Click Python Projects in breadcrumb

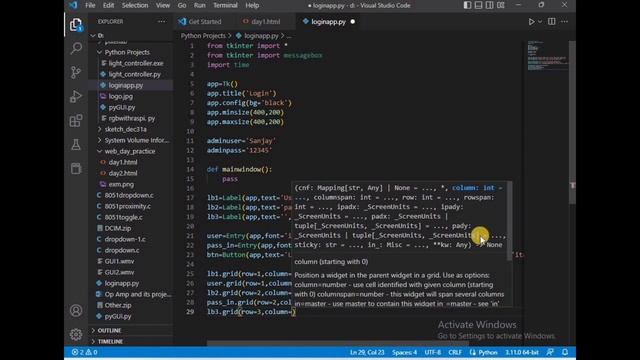pyautogui.click(x=203, y=36)
